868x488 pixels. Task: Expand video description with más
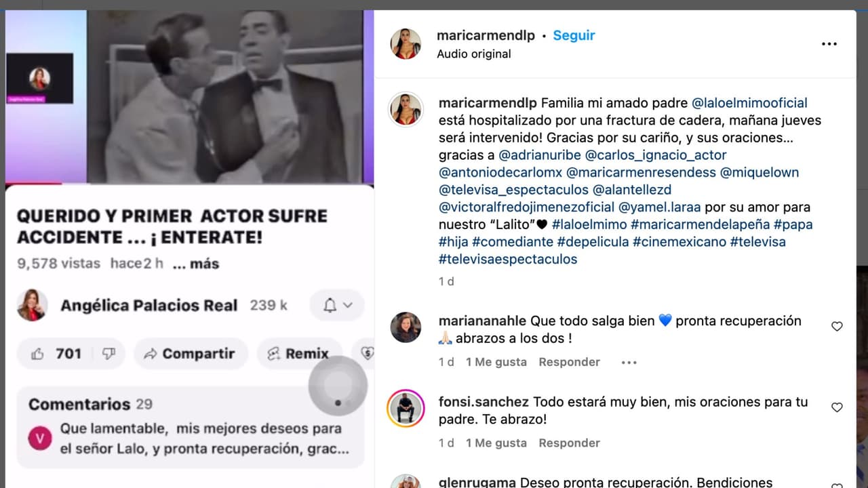click(196, 264)
